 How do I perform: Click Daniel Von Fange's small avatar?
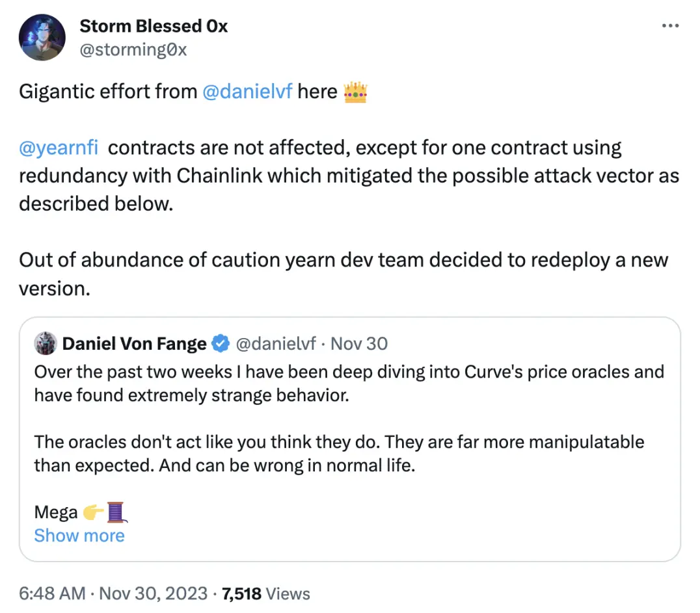point(46,343)
